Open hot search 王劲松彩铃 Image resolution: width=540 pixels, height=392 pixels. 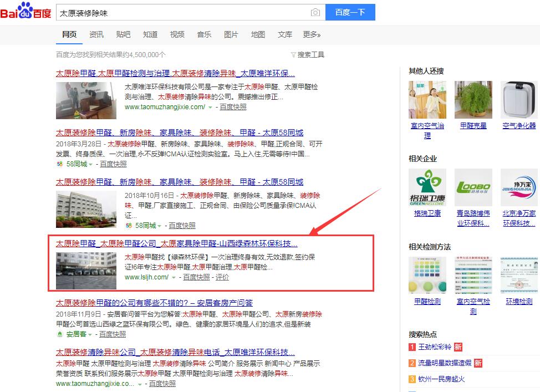pos(435,347)
